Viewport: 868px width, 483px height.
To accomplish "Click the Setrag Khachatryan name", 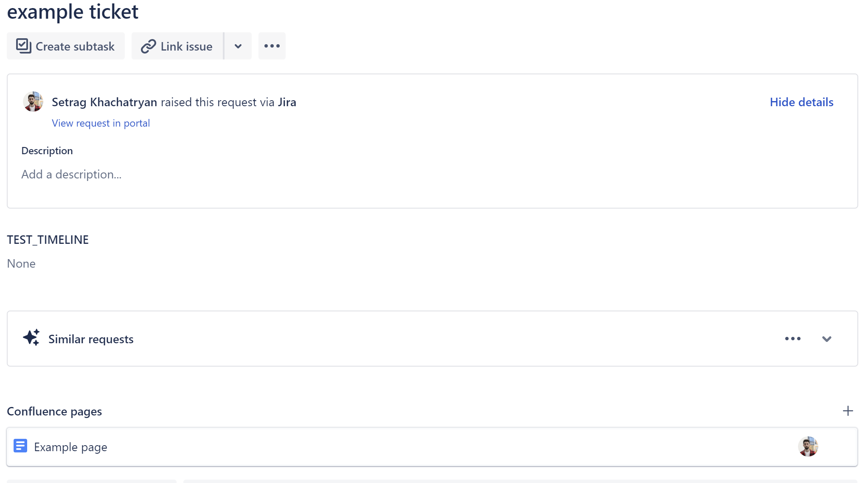I will tap(104, 102).
